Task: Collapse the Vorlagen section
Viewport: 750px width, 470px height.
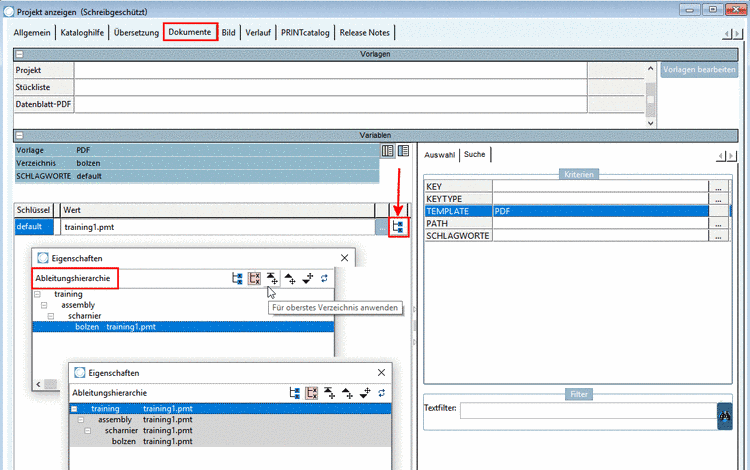Action: coord(19,54)
